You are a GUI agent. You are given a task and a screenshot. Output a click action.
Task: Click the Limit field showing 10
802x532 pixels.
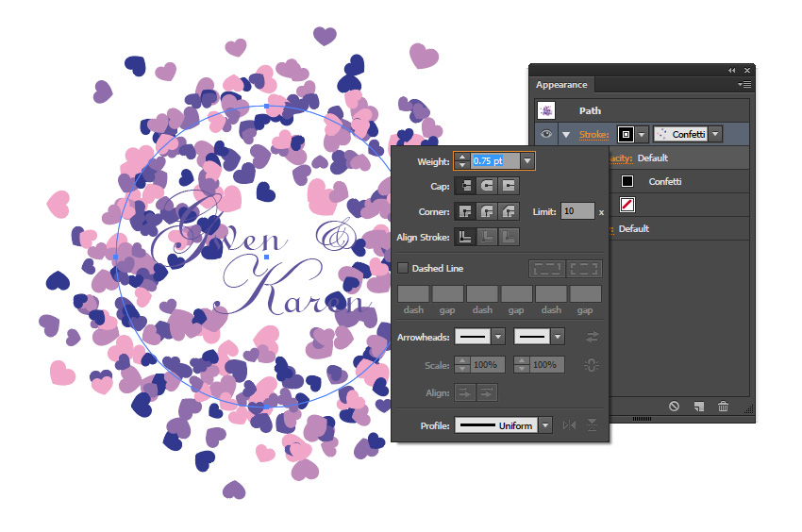click(577, 210)
